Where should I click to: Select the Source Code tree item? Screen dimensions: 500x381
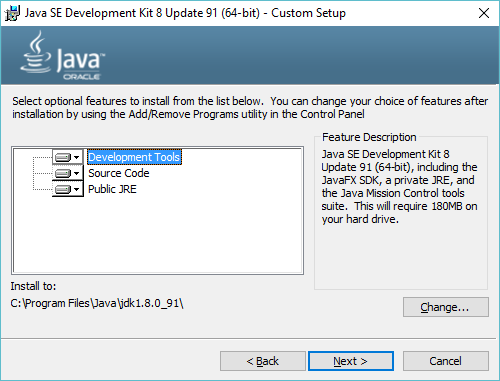pos(119,173)
